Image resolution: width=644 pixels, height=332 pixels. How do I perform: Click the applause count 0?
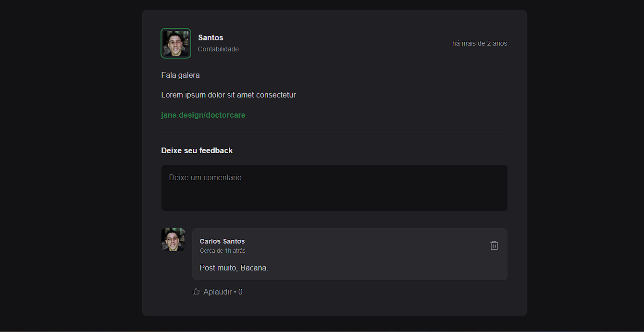[x=240, y=292]
